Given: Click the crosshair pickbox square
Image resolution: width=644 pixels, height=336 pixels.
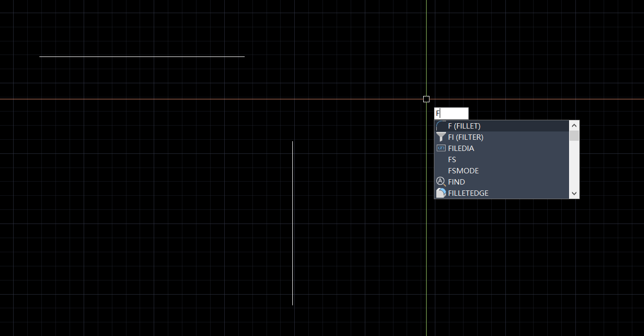Looking at the screenshot, I should pyautogui.click(x=426, y=99).
